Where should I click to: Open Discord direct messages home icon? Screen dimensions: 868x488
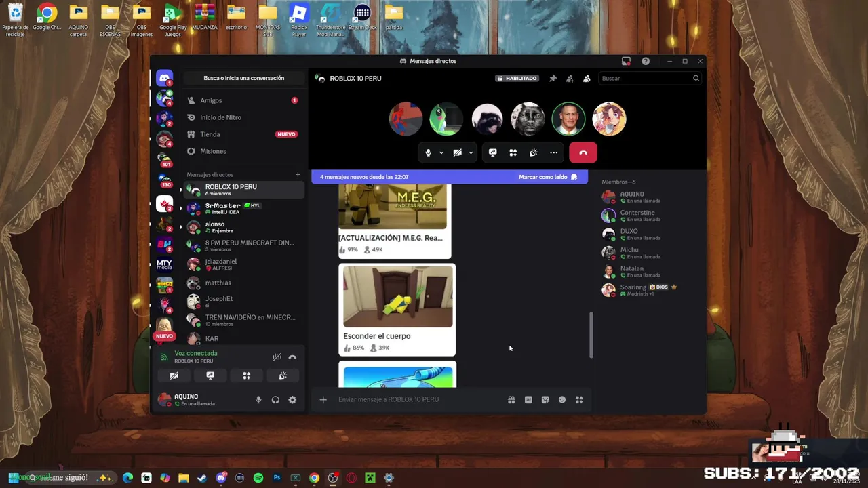pyautogui.click(x=164, y=78)
